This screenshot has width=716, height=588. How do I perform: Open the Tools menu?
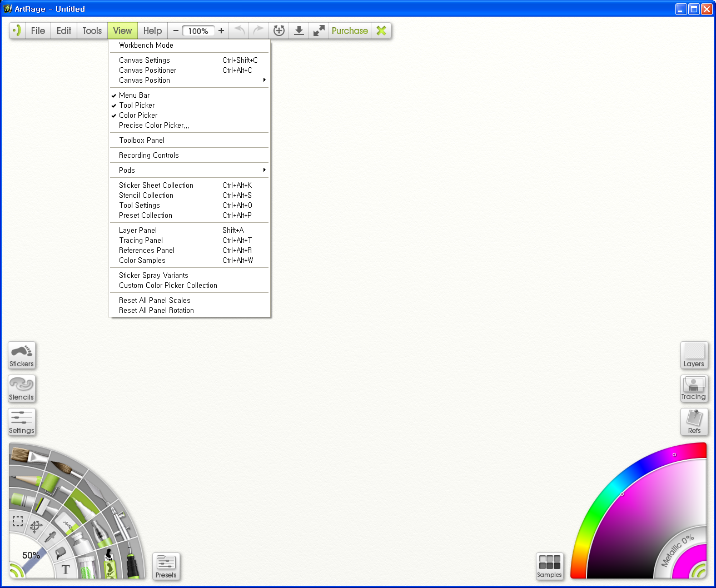92,31
